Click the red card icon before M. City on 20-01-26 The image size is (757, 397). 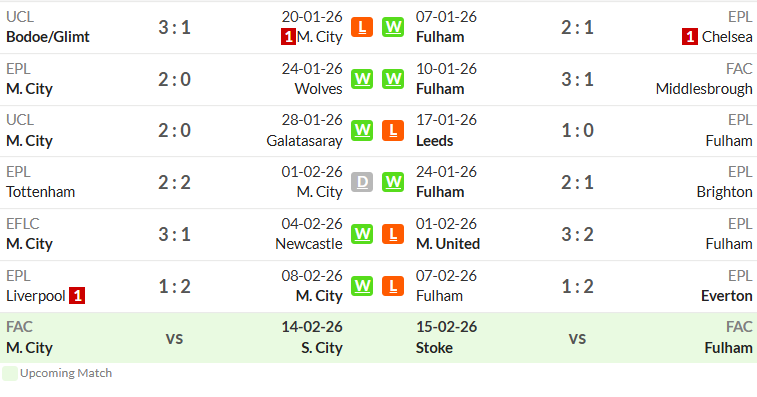[288, 37]
